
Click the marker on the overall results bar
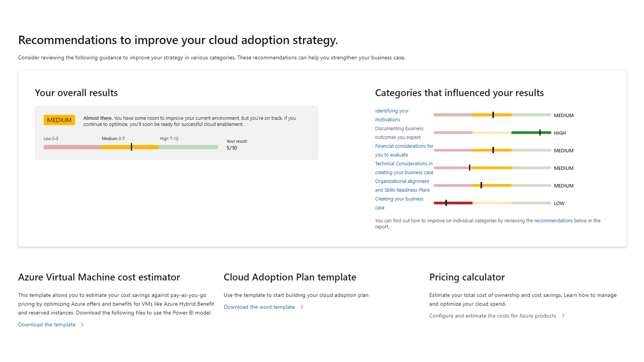coord(131,147)
